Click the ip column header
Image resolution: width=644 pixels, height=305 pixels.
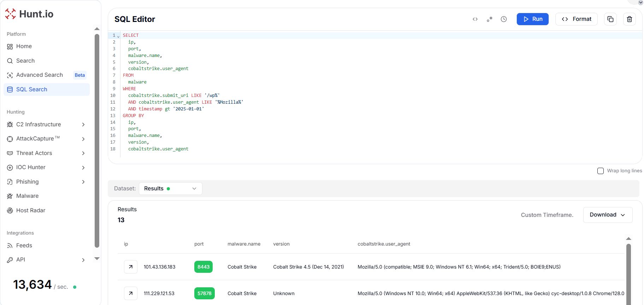tap(126, 244)
